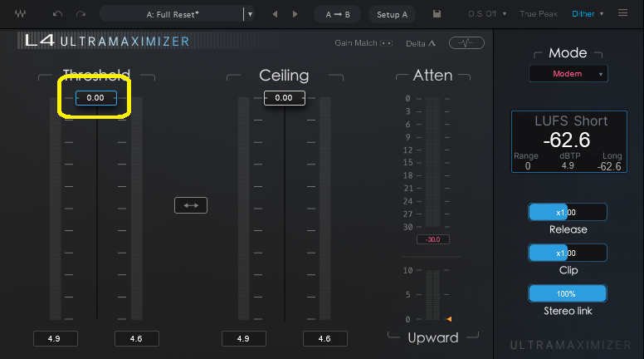Toggle the waveform display button
Image resolution: width=644 pixels, height=359 pixels.
coord(466,42)
